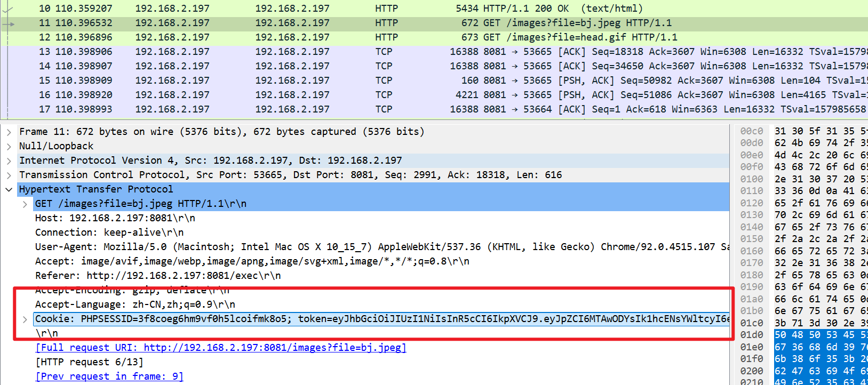Viewport: 868px width, 385px height.
Task: Expand Transmission Control Protocol section
Action: pyautogui.click(x=9, y=175)
